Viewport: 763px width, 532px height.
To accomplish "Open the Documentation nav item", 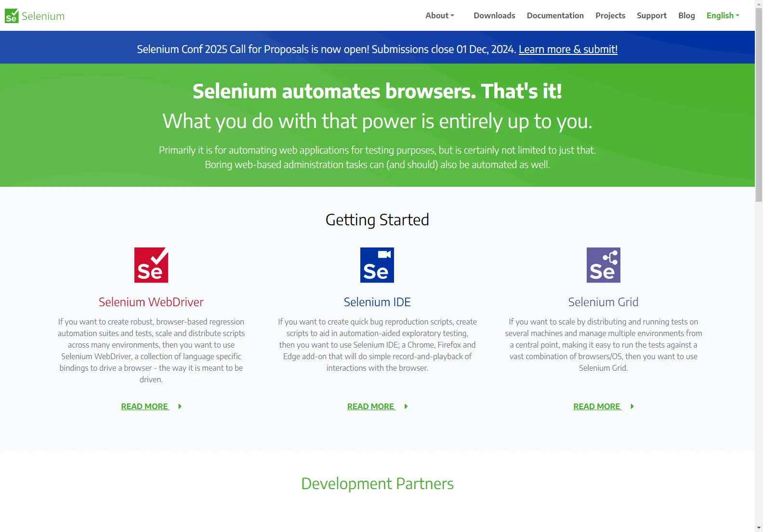I will pos(555,15).
